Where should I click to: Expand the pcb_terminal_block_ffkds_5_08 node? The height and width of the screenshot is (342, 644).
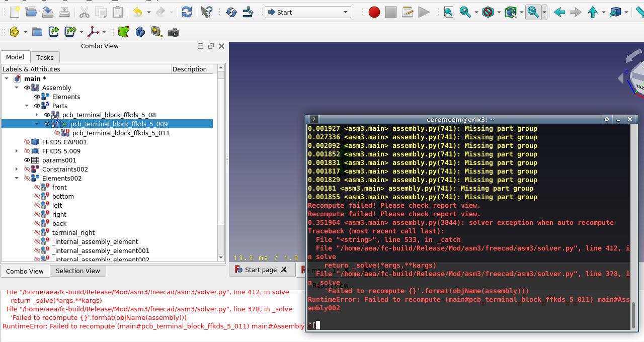[x=36, y=115]
